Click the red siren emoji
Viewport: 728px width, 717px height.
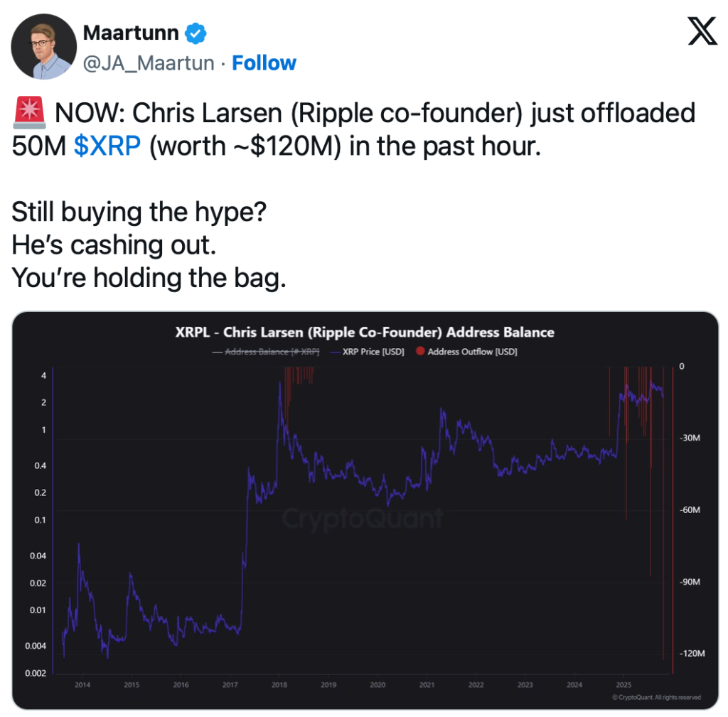[28, 113]
